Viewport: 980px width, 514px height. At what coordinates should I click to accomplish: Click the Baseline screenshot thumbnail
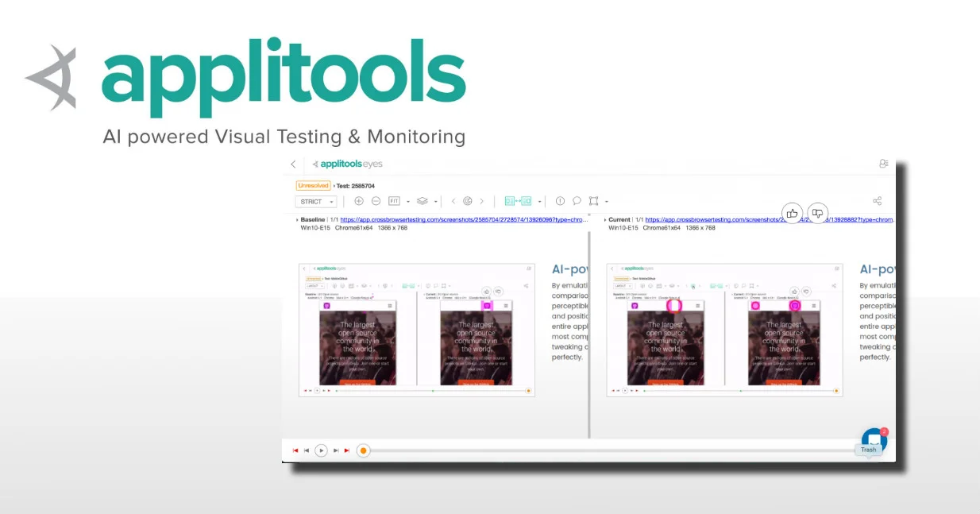pos(417,330)
